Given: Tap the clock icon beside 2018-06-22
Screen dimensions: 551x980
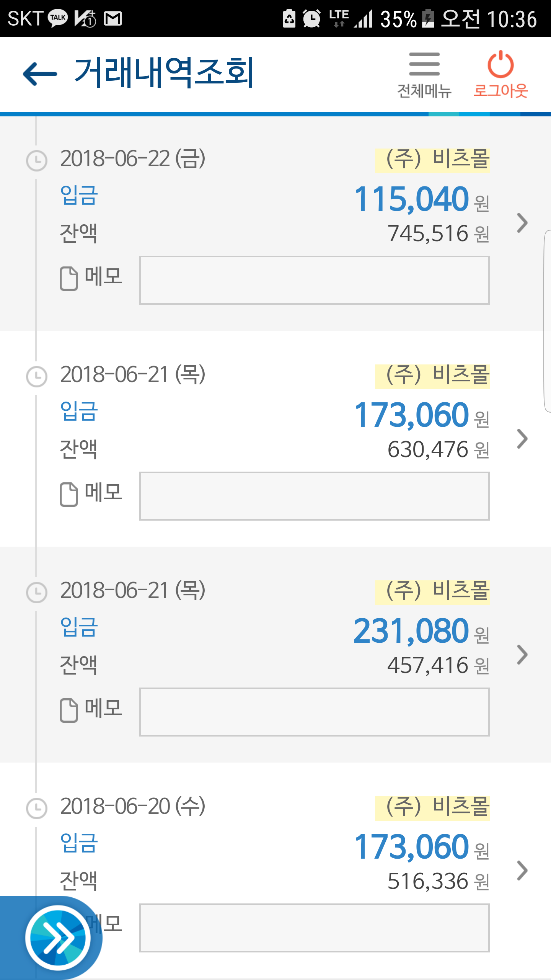Looking at the screenshot, I should pyautogui.click(x=37, y=160).
